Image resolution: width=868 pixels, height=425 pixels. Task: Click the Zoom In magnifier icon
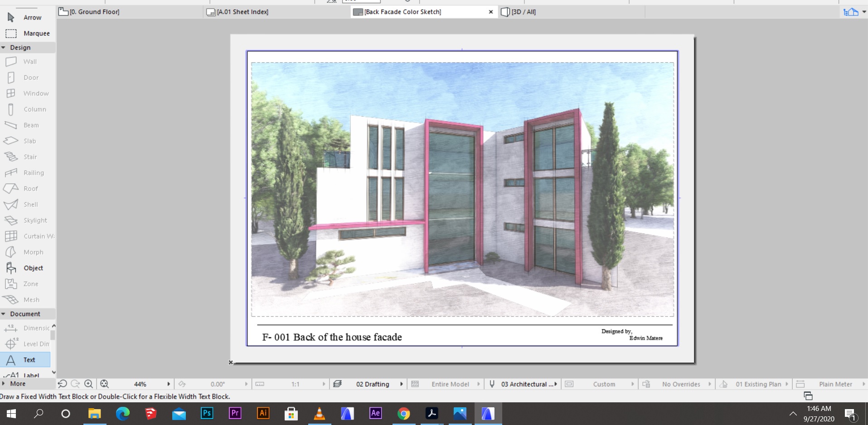pyautogui.click(x=89, y=384)
